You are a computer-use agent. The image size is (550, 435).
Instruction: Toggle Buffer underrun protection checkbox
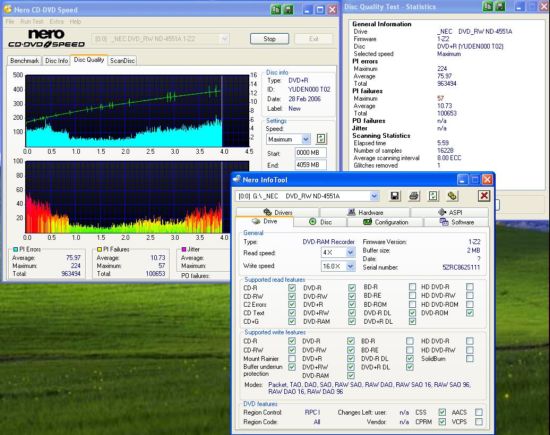point(292,367)
